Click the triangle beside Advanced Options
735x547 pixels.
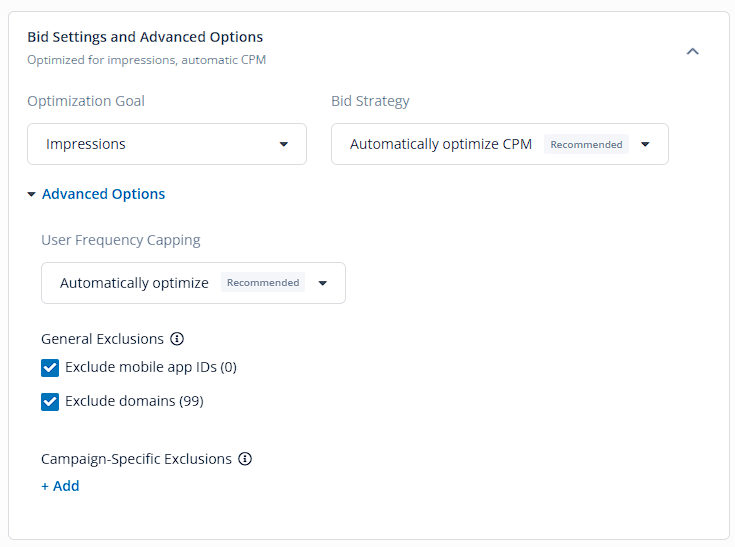coord(31,194)
